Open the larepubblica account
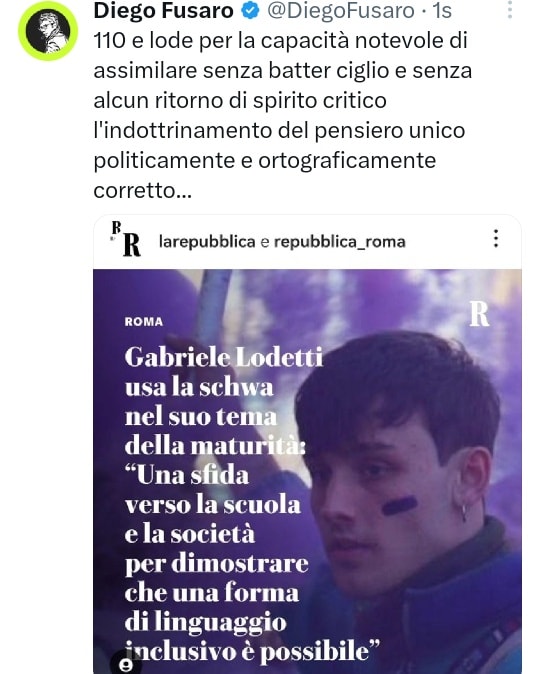The height and width of the screenshot is (674, 540). point(207,242)
